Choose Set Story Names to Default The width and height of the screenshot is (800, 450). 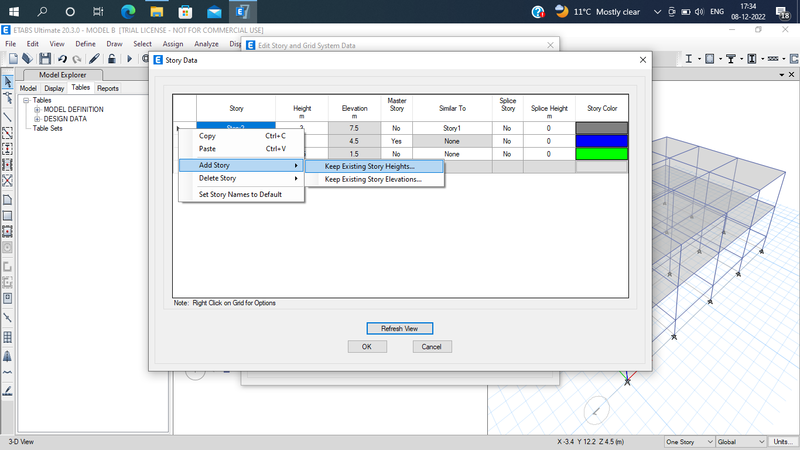point(241,194)
